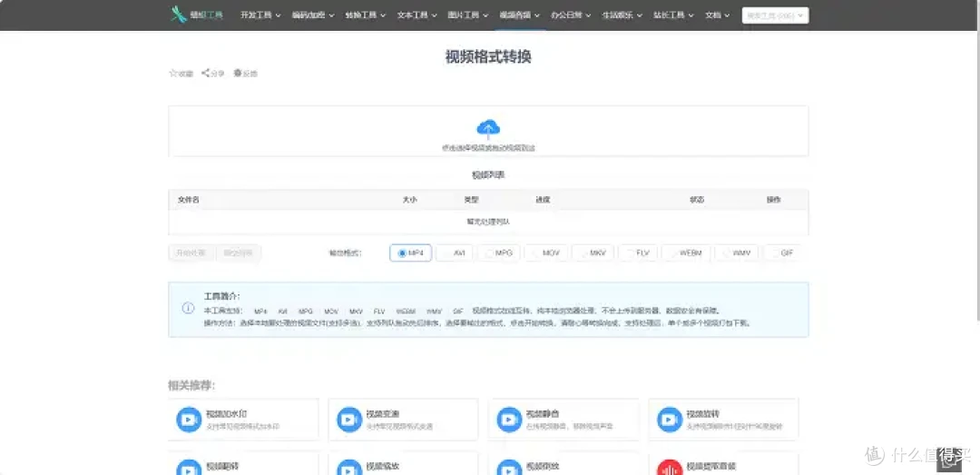Open the 视频旋转 card's video icon

pos(670,420)
